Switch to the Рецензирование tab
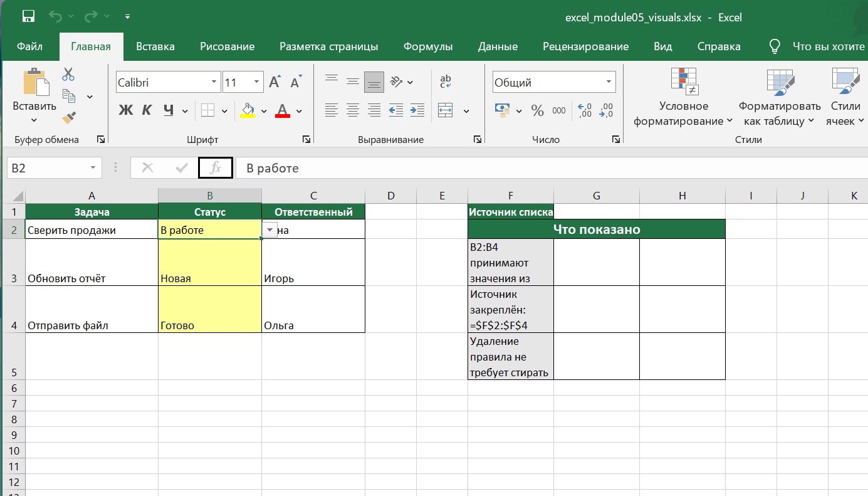The width and height of the screenshot is (868, 496). coord(586,46)
